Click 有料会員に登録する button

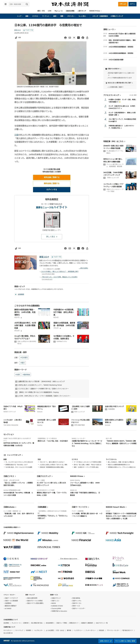click(x=52, y=177)
